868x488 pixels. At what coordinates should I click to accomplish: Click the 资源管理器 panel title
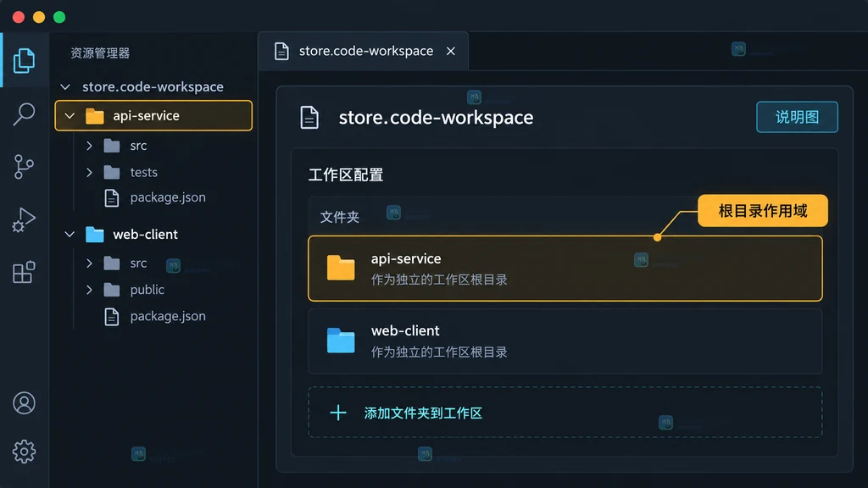(x=100, y=53)
